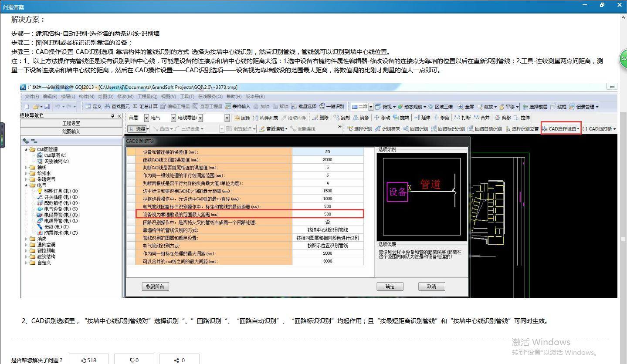627x364 pixels.
Task: Open the 工具(T) menu
Action: click(x=187, y=96)
